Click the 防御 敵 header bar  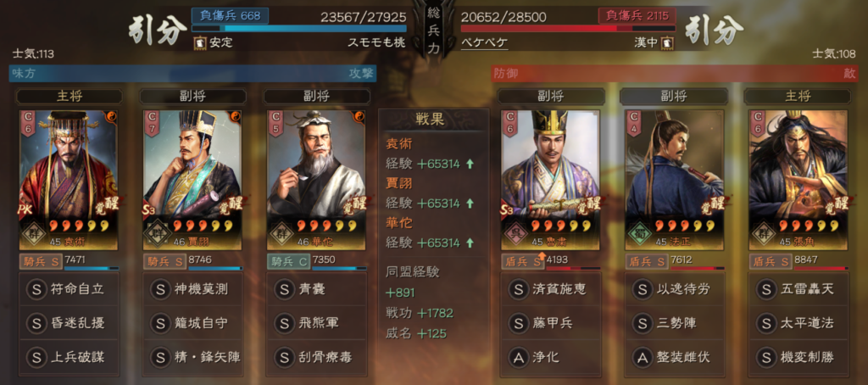(x=674, y=73)
